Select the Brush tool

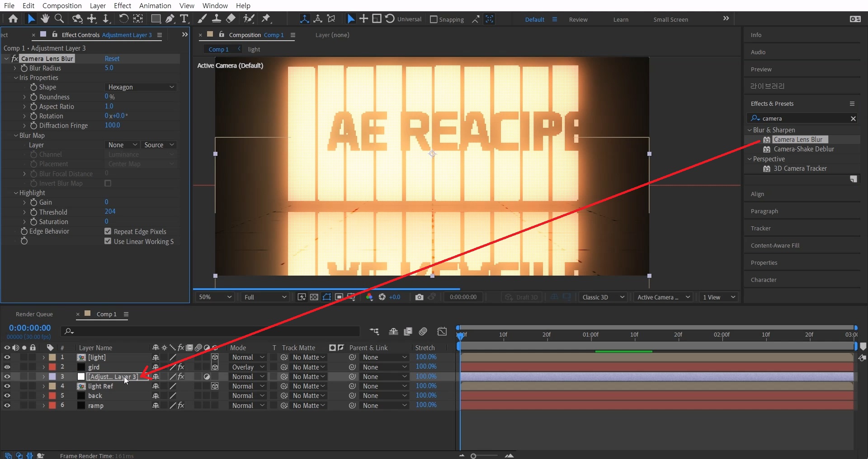pos(202,19)
